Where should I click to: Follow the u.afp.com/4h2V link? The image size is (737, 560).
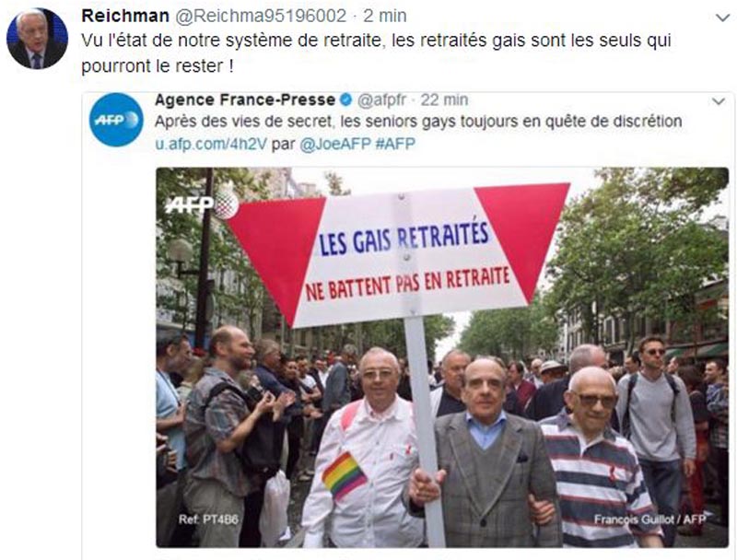pyautogui.click(x=211, y=144)
